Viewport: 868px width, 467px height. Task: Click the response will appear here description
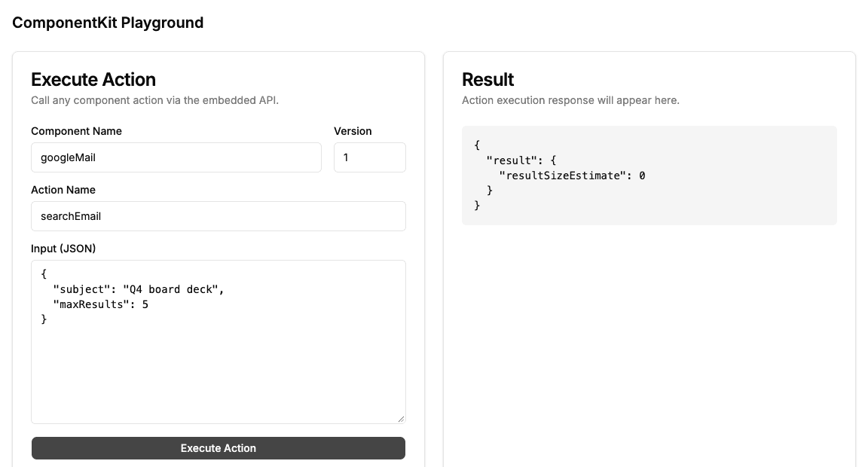point(570,100)
